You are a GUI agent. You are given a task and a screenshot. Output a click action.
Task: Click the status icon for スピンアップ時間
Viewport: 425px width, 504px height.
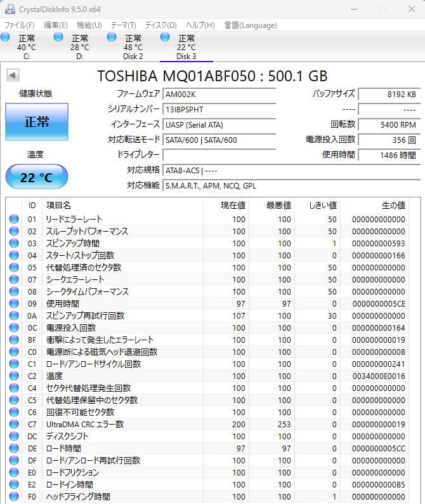coord(14,243)
